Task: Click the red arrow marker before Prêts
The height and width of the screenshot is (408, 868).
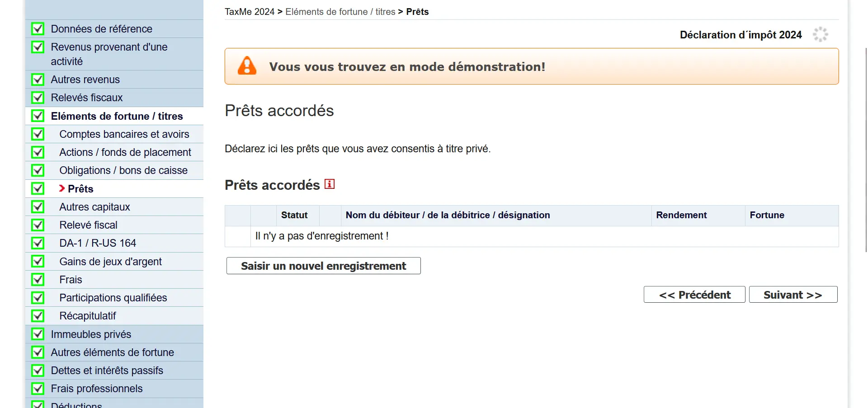Action: (x=62, y=188)
